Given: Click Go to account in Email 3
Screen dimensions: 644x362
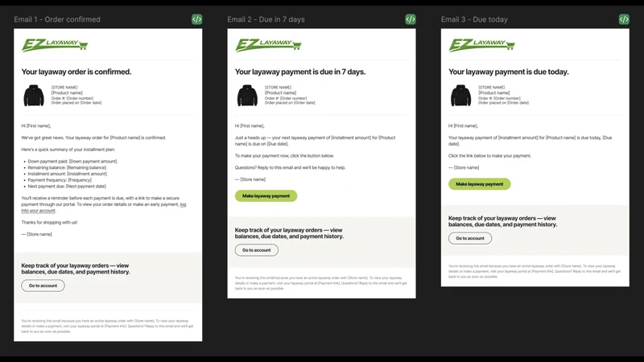Looking at the screenshot, I should 470,238.
